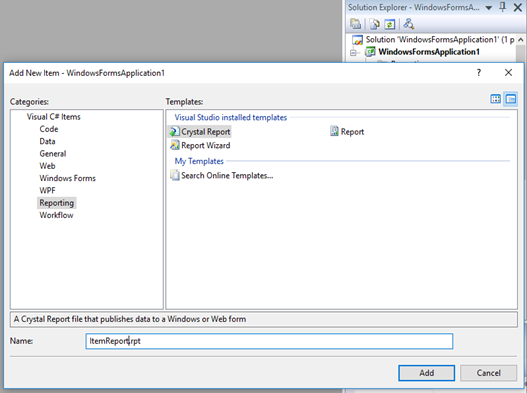Click 'Visual Studio installed templates' header
Viewport: 527px width, 393px height.
pos(231,117)
